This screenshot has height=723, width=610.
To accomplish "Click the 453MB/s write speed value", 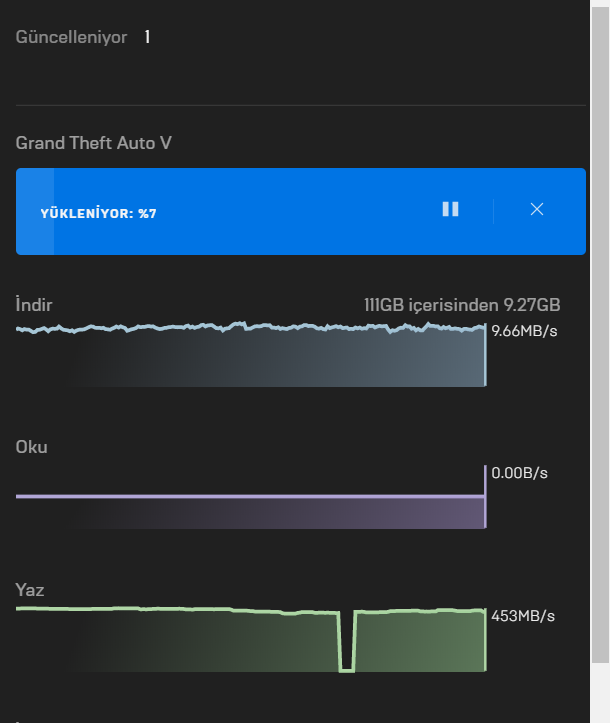I will coord(523,615).
